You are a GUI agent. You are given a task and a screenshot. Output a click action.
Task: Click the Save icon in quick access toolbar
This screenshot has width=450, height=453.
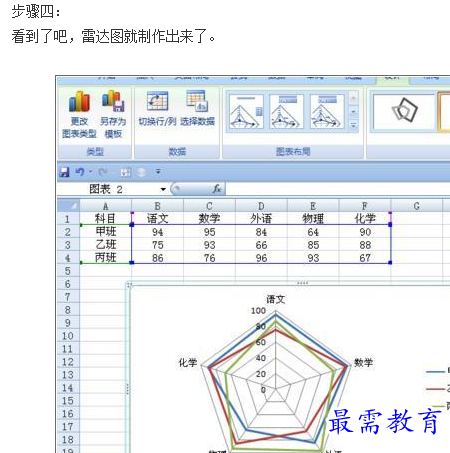[x=64, y=172]
